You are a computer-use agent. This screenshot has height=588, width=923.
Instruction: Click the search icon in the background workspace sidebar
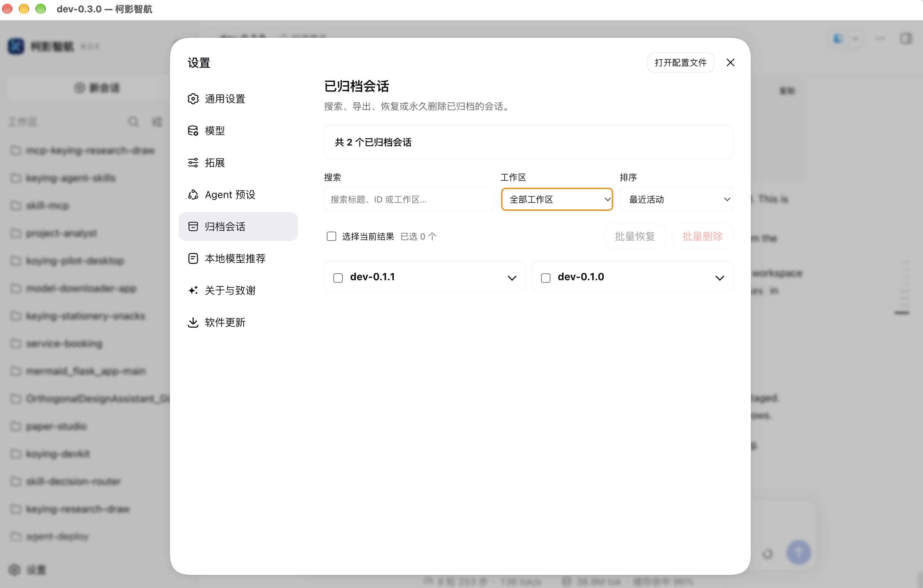coord(133,122)
